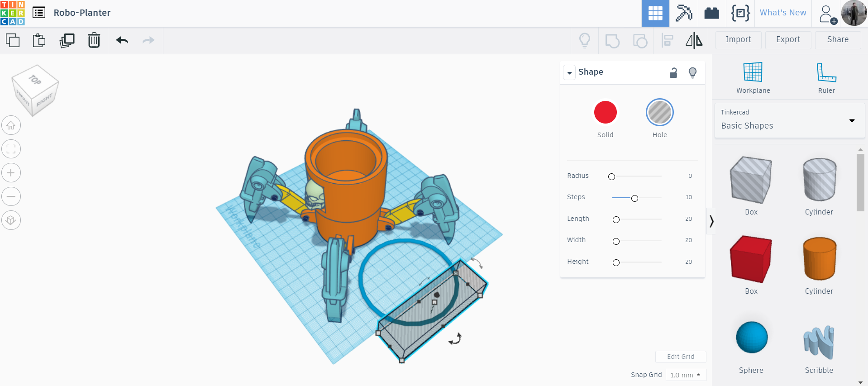
Task: Open the Basic Shapes category dropdown
Action: point(790,120)
